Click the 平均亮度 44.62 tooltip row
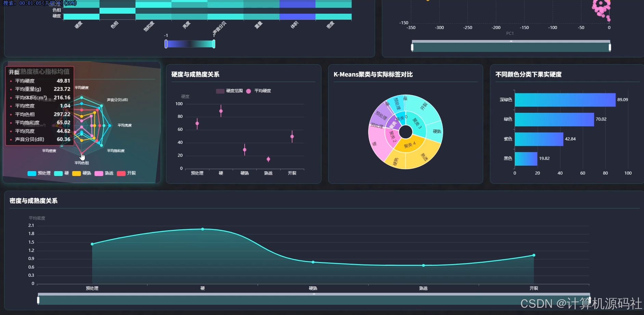 click(40, 131)
